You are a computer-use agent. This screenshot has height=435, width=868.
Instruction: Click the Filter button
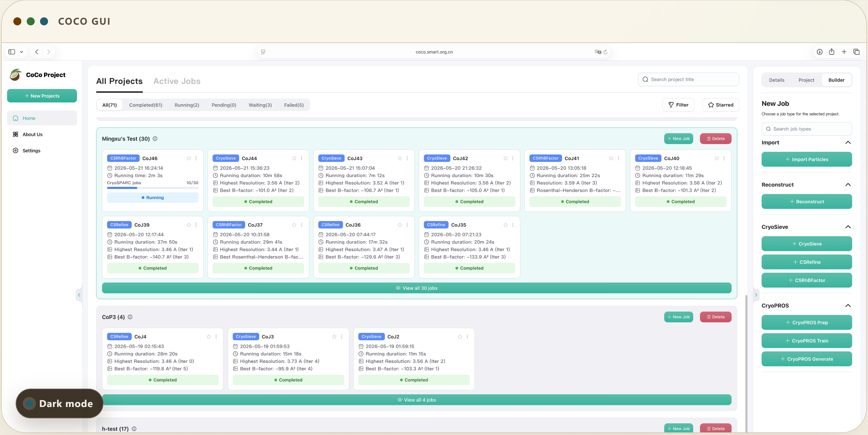click(678, 105)
